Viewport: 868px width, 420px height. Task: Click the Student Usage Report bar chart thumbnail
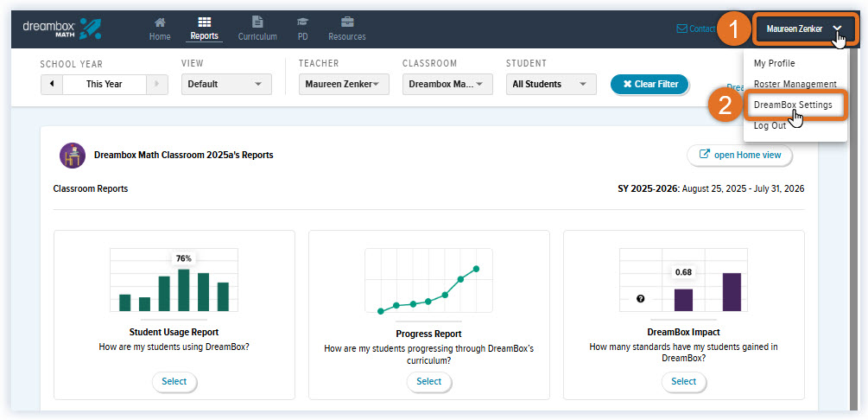174,281
